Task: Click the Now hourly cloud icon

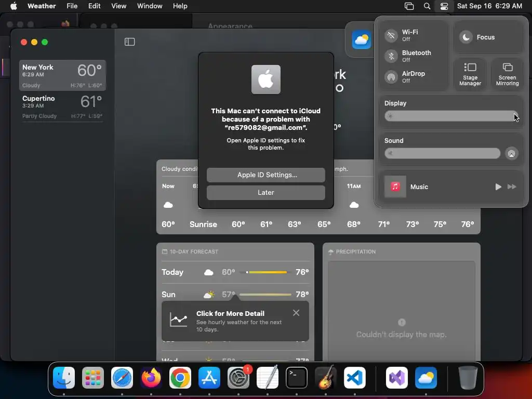Action: coord(168,205)
